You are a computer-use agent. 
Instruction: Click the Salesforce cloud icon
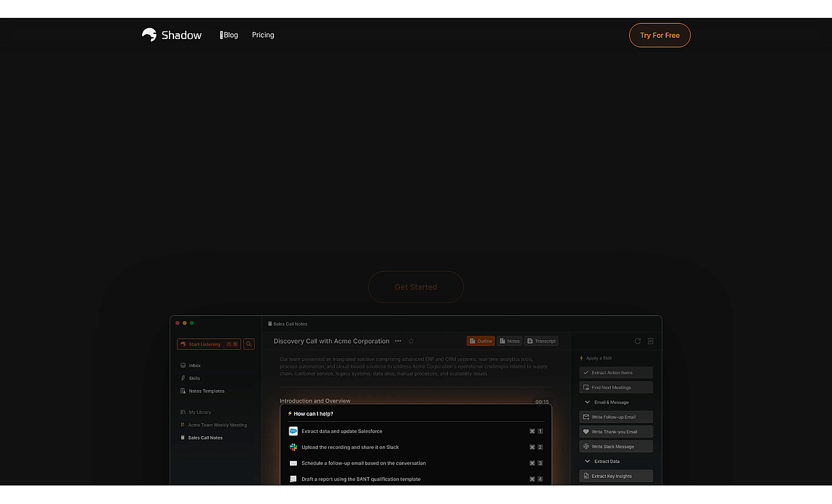coord(293,431)
